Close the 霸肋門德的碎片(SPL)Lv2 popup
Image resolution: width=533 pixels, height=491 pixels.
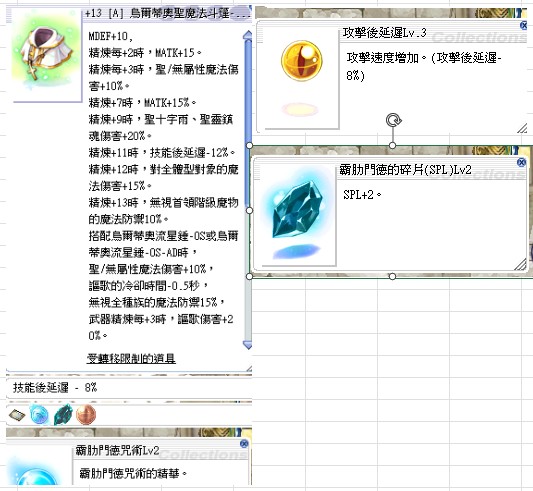point(521,163)
